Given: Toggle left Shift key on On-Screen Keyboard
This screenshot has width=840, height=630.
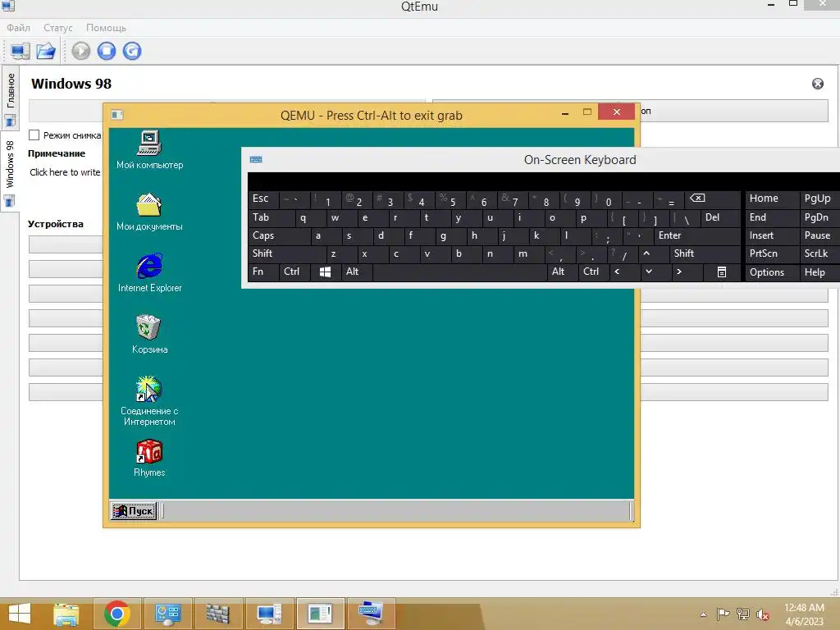Looking at the screenshot, I should [286, 254].
